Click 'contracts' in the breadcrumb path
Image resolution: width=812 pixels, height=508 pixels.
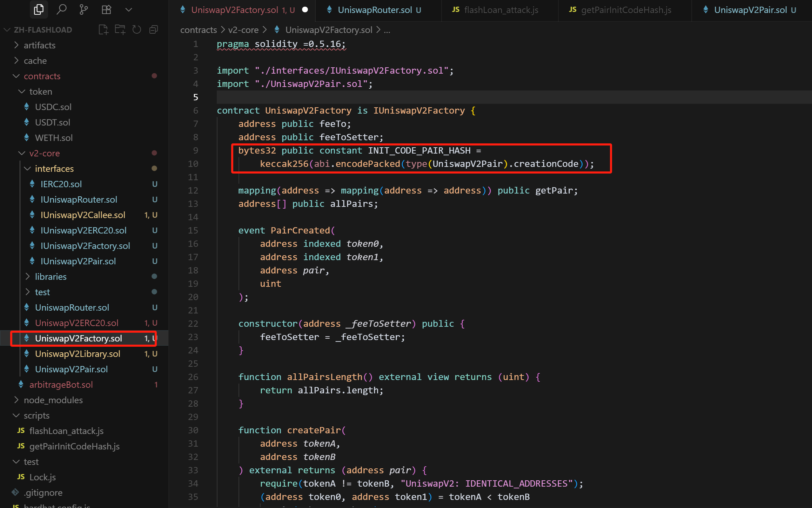coord(199,30)
